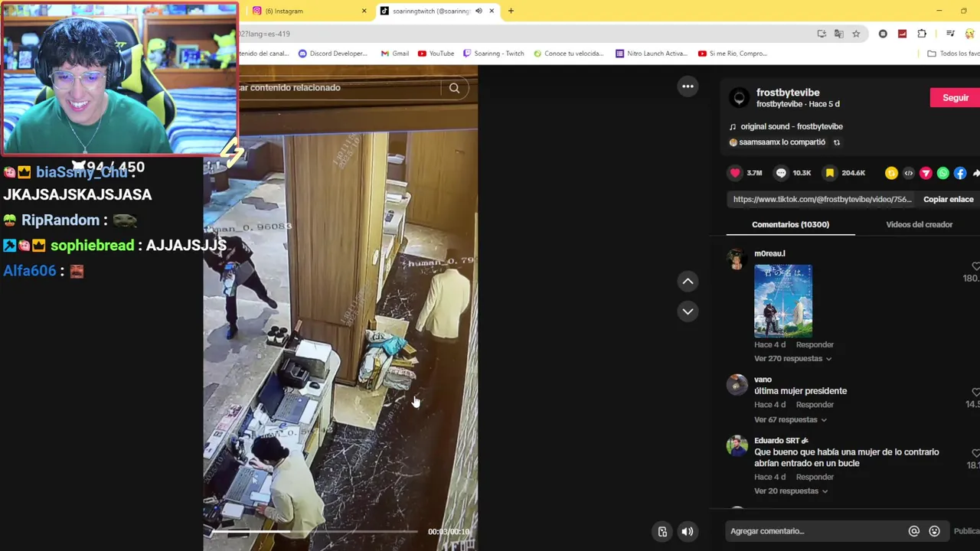Click the Agregar comentario input field
Viewport: 980px width, 551px height.
click(815, 531)
